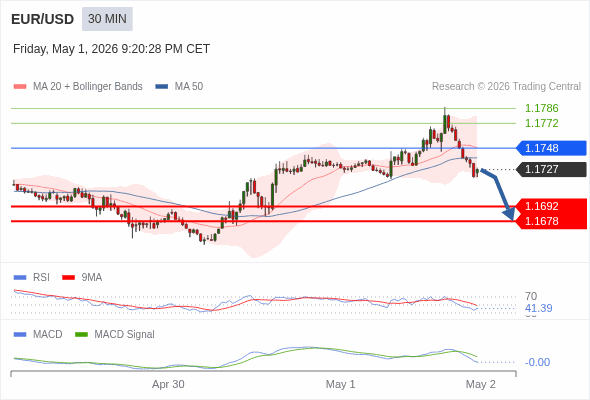Click the Apr 30 date axis label

coord(168,384)
